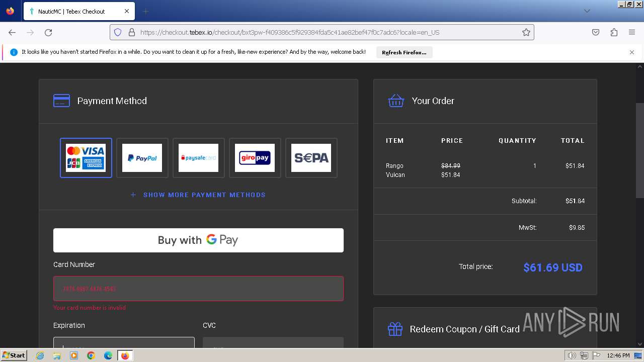This screenshot has width=644, height=362.
Task: Click the Payment Method card icon
Action: [62, 101]
